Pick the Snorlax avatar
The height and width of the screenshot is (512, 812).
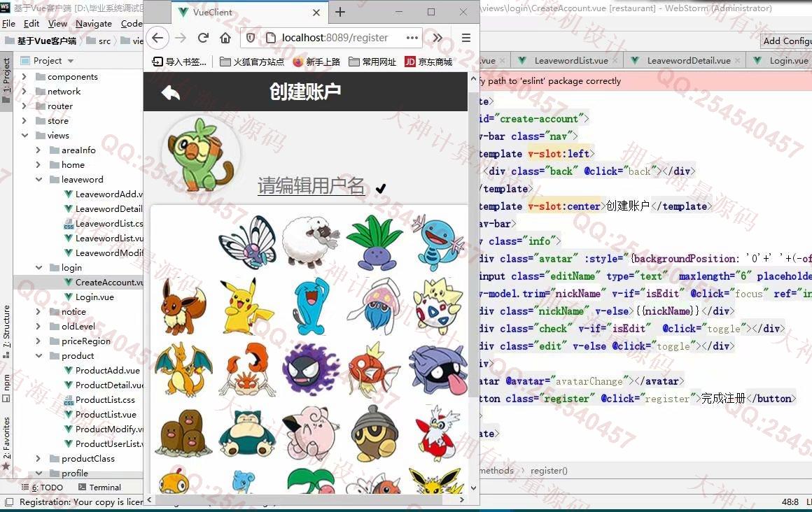tap(247, 434)
